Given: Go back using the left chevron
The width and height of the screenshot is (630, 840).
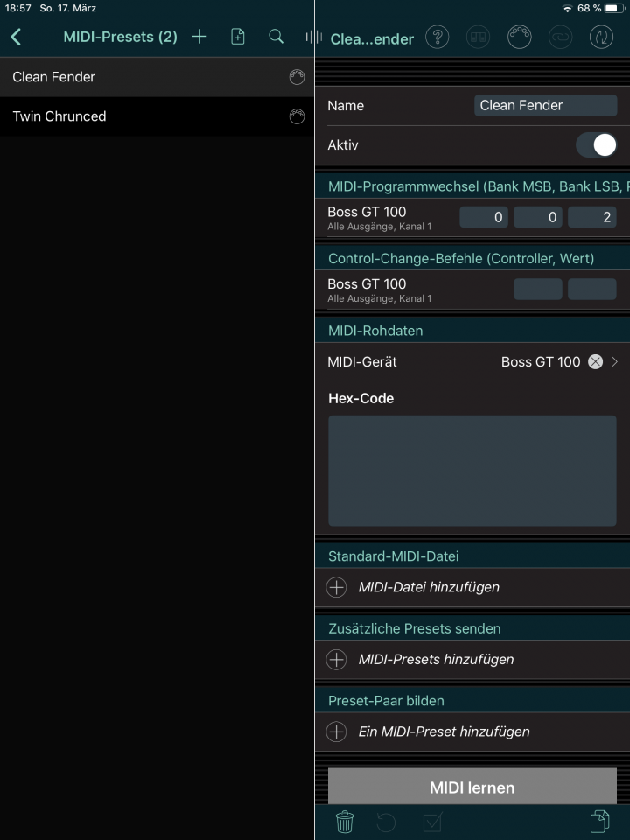Looking at the screenshot, I should (x=16, y=37).
